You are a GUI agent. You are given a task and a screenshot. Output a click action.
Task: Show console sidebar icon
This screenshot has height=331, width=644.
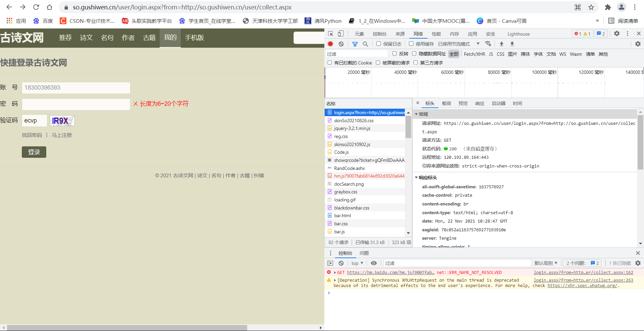(330, 263)
